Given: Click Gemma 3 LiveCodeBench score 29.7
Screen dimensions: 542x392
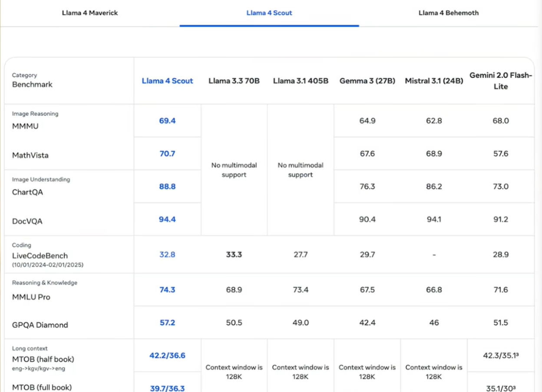Looking at the screenshot, I should (367, 255).
